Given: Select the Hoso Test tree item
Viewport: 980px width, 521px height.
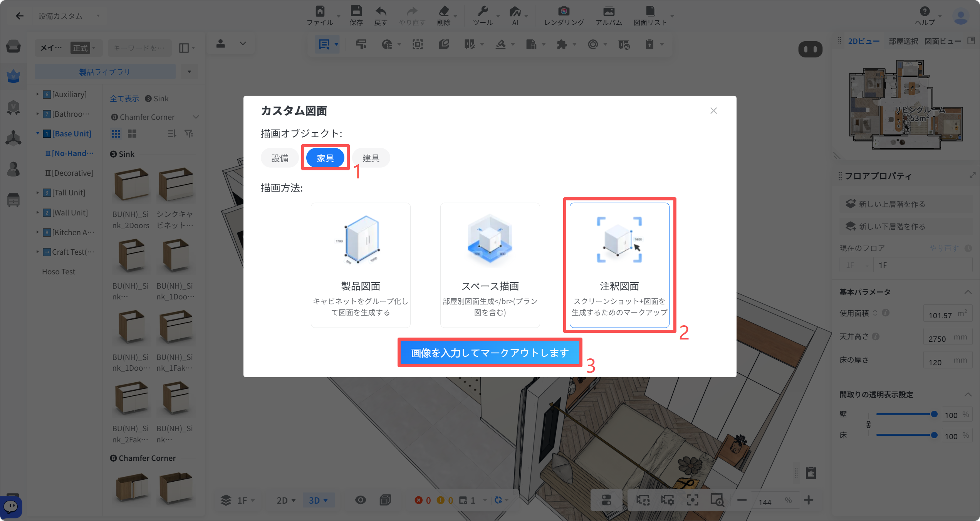Looking at the screenshot, I should [59, 272].
